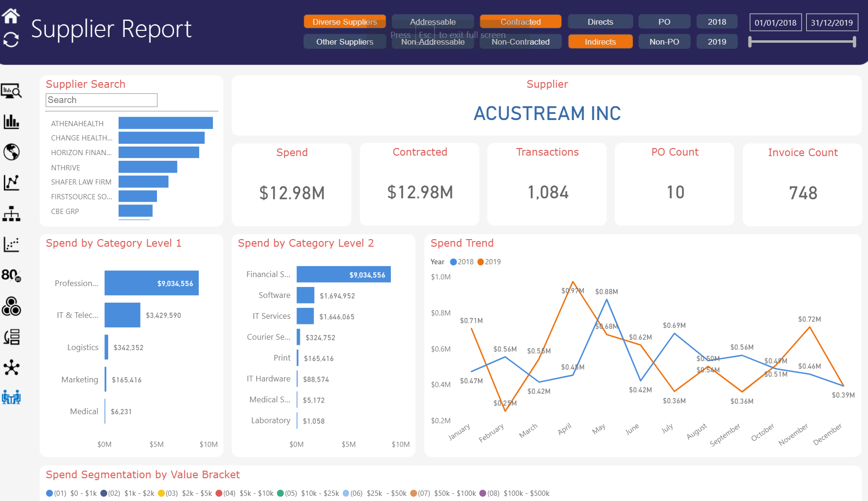Open the line trend chart icon
868x501 pixels.
click(x=11, y=183)
